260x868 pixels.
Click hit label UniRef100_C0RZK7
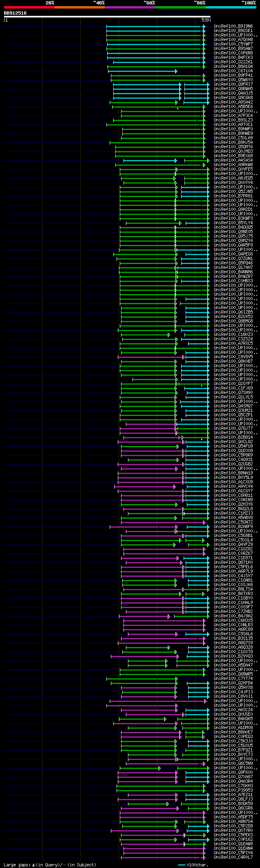click(x=233, y=553)
